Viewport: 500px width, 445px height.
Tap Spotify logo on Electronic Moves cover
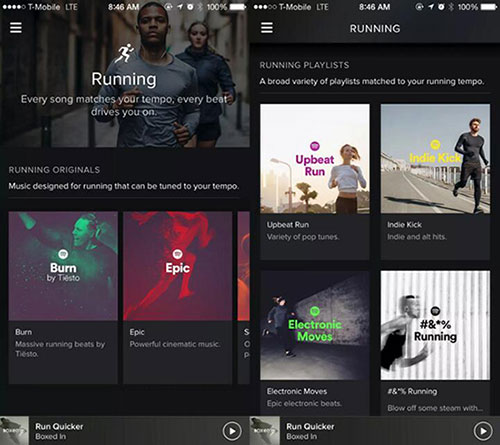tap(315, 311)
